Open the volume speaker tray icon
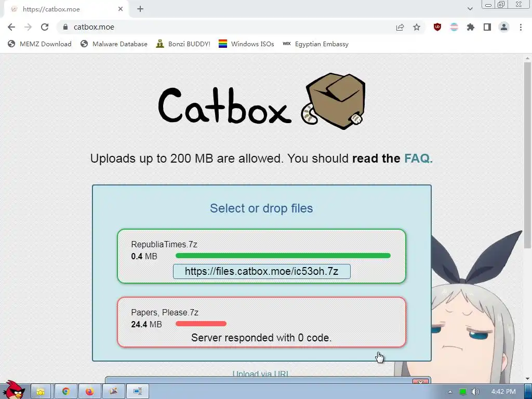This screenshot has height=399, width=532. tap(475, 392)
